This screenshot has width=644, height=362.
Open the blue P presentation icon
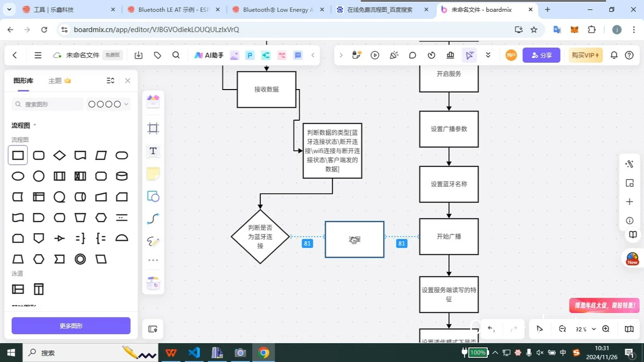point(250,55)
